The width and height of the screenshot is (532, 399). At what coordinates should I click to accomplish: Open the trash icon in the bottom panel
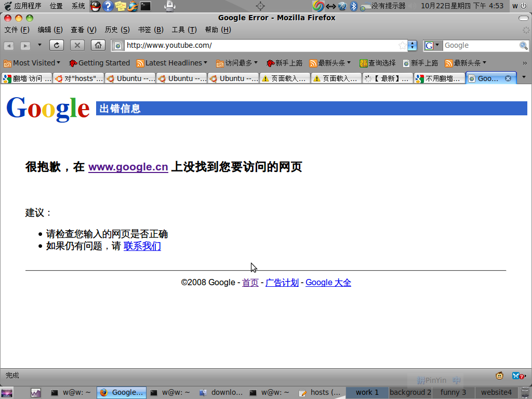(x=525, y=393)
